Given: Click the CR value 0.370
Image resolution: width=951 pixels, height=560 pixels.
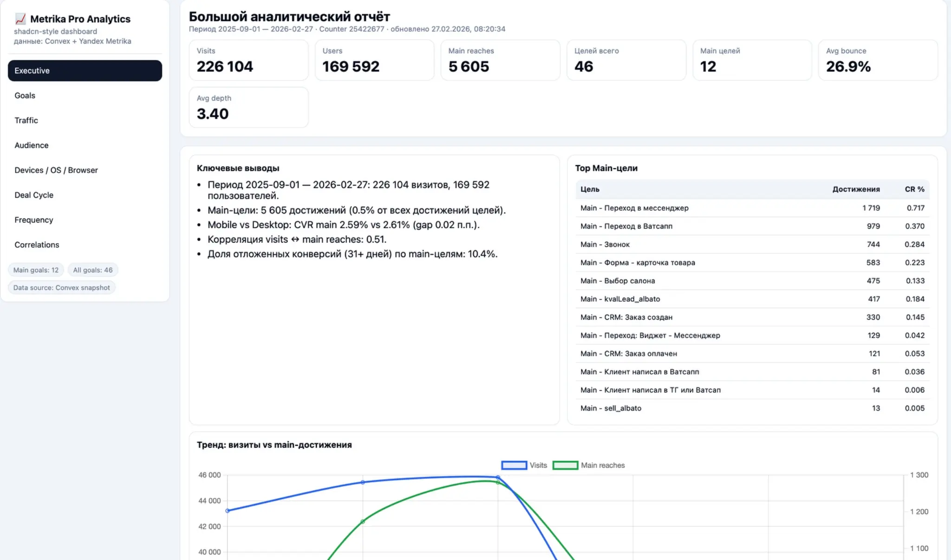Looking at the screenshot, I should pos(915,226).
